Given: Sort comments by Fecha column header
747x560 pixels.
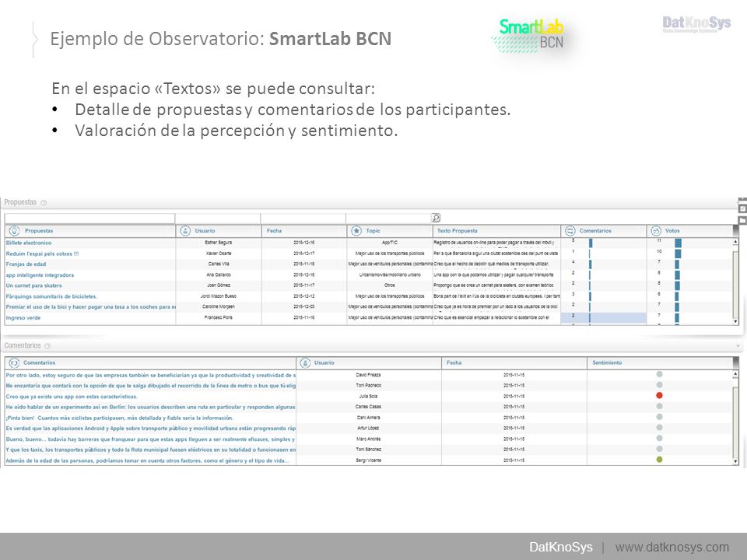Looking at the screenshot, I should point(454,363).
